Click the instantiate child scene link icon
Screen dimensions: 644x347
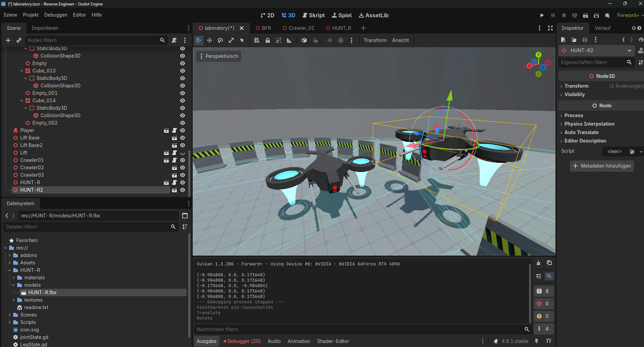(x=19, y=40)
